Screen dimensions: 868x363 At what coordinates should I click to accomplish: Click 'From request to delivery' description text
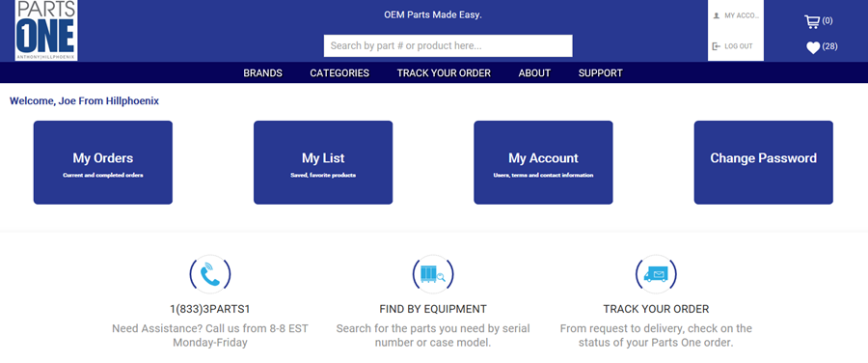tap(656, 335)
